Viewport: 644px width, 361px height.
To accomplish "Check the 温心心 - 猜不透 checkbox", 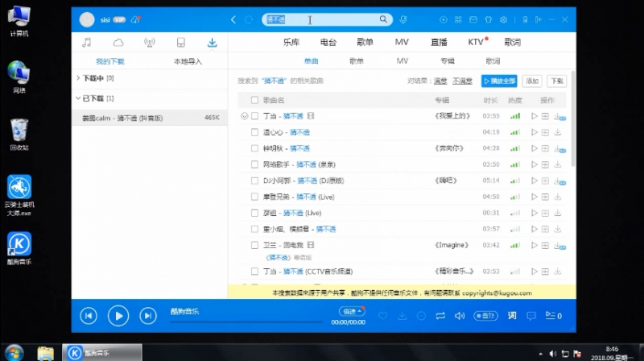I will (x=254, y=132).
